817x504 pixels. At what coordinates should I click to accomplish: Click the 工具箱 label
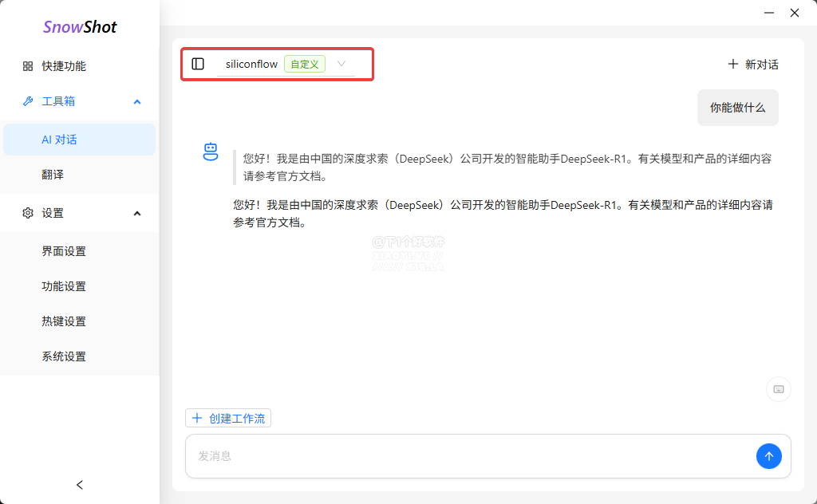58,101
